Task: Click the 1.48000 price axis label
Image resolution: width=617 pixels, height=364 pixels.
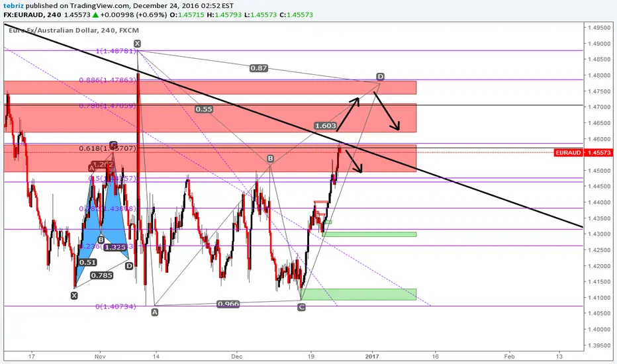Action: 599,75
